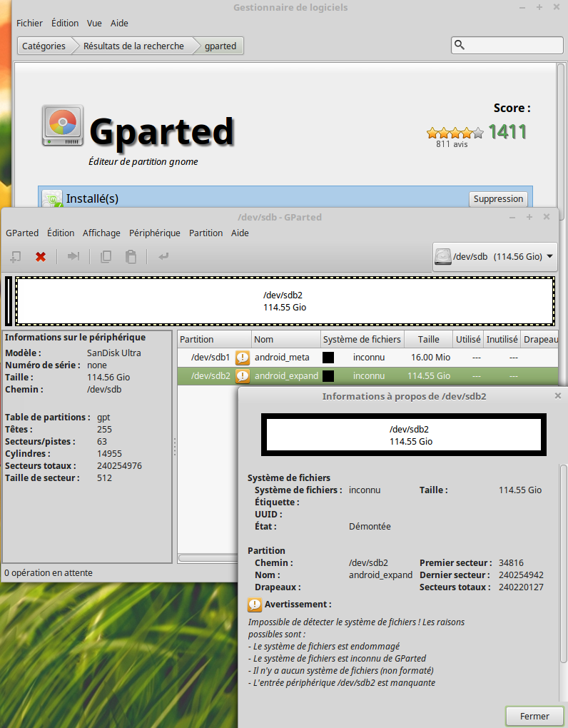This screenshot has height=728, width=568.
Task: Sort by the Nom column header
Action: (x=286, y=340)
